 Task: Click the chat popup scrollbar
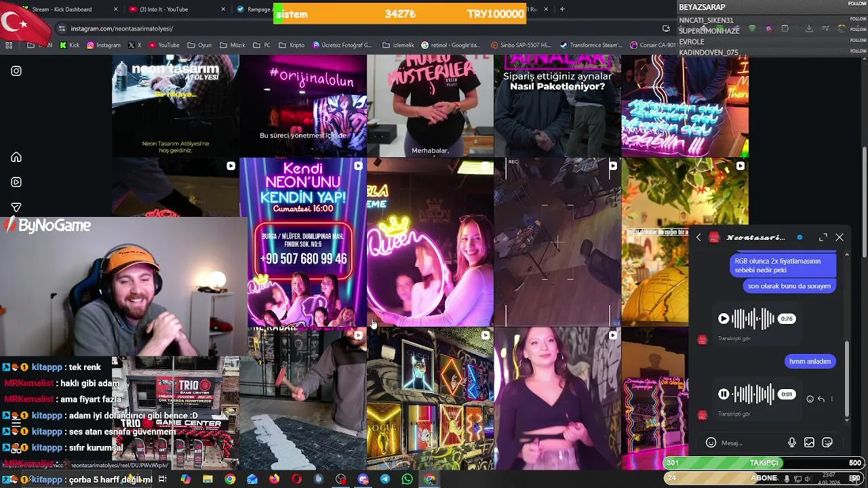coord(846,380)
